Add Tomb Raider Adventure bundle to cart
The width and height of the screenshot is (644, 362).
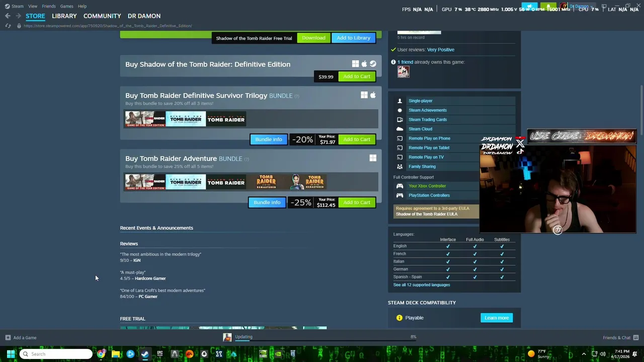[x=357, y=202]
